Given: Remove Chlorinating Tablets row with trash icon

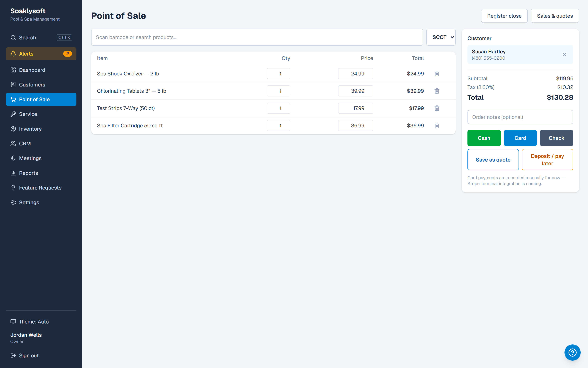Looking at the screenshot, I should pos(437,91).
